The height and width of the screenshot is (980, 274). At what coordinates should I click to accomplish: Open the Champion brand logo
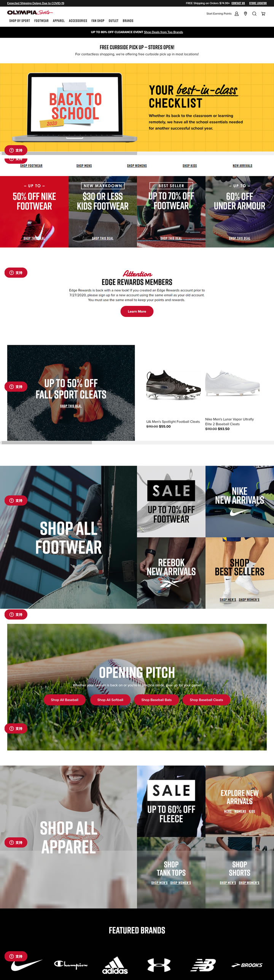coord(71,964)
